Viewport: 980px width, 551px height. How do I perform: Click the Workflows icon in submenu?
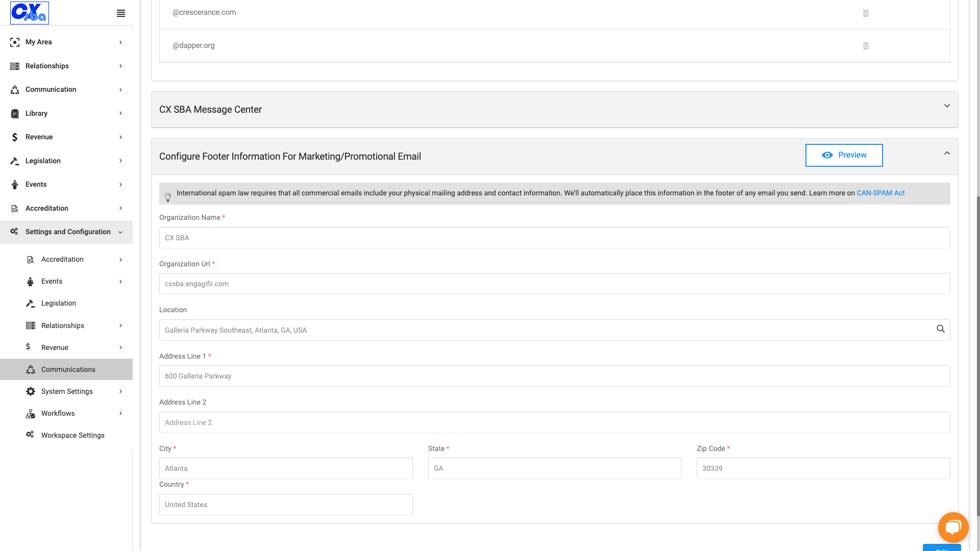click(x=31, y=414)
